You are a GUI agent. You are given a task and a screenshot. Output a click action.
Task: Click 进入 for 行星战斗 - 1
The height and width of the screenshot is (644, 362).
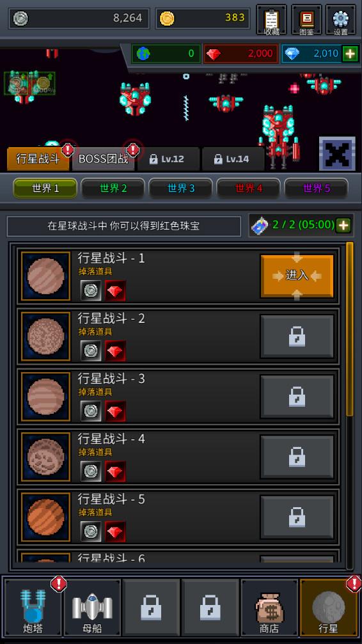(x=297, y=276)
